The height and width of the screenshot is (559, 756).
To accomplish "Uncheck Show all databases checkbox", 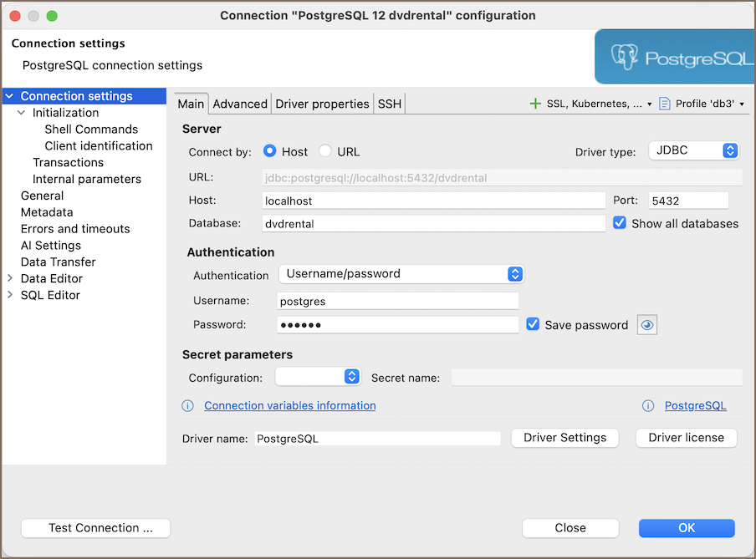I will coord(620,223).
